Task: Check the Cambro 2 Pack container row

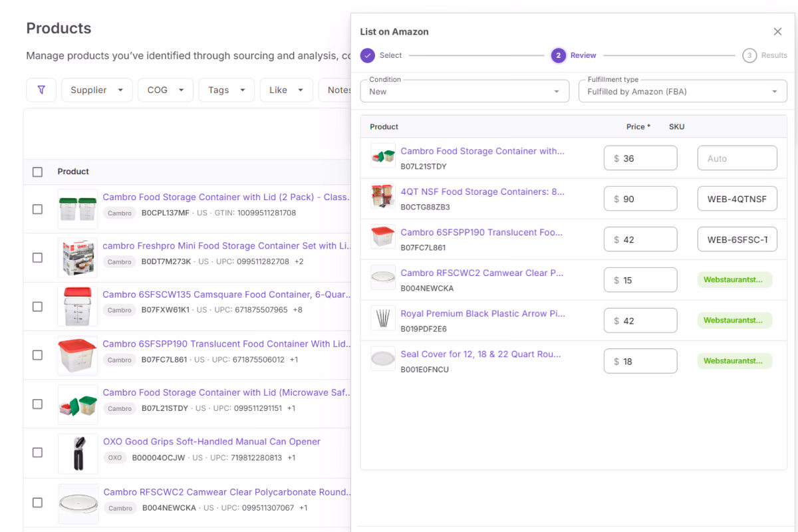Action: point(37,209)
